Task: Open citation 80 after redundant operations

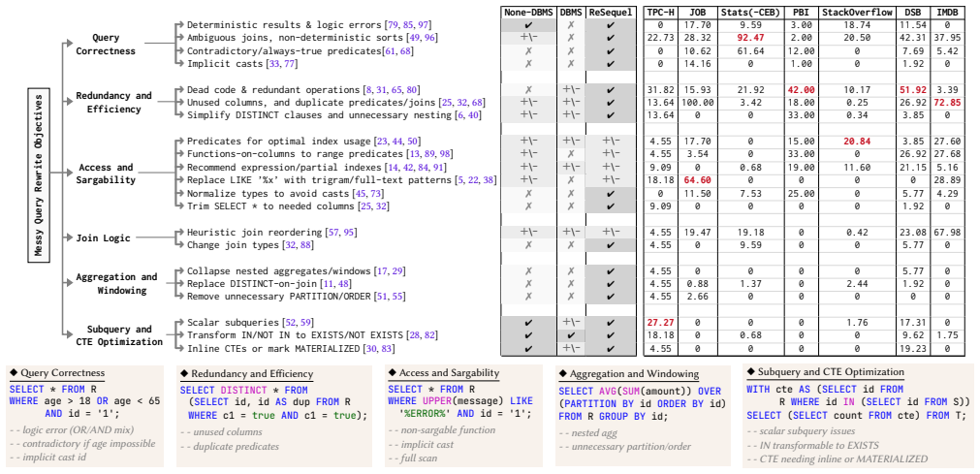Action: click(413, 89)
